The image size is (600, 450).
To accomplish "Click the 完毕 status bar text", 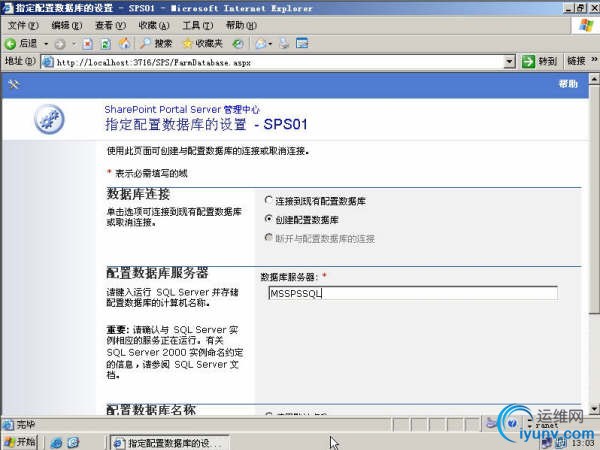I will pyautogui.click(x=25, y=424).
